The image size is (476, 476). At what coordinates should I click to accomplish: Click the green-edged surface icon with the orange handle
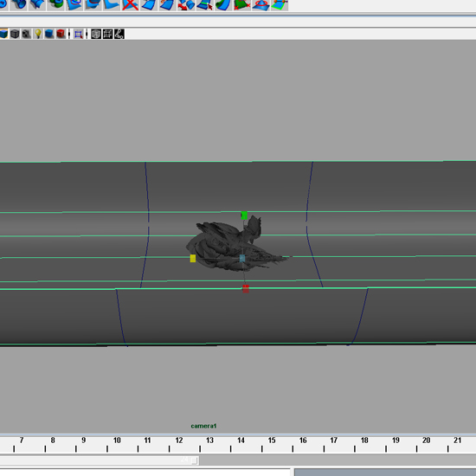tap(279, 5)
